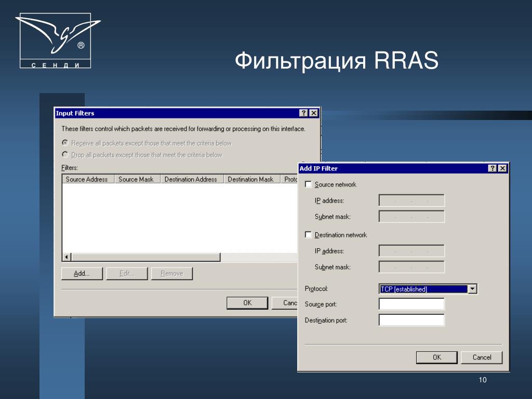Click the Remove button in Input Filters
The image size is (532, 399).
point(171,273)
